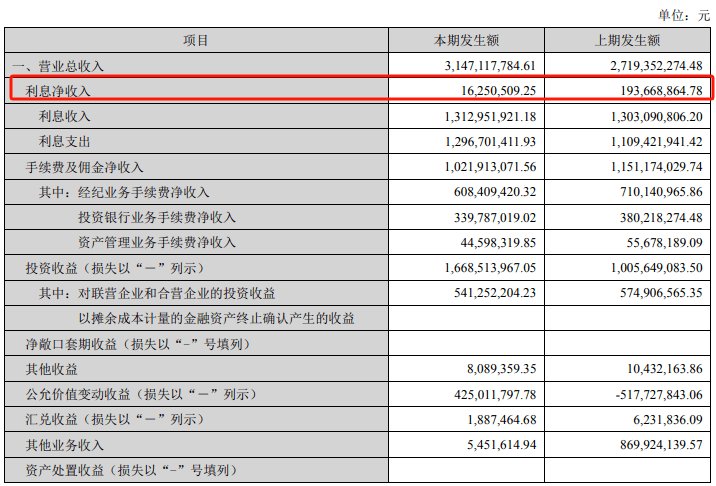The image size is (716, 486).
Task: Click value 869,924,139.57
Action: click(x=662, y=445)
